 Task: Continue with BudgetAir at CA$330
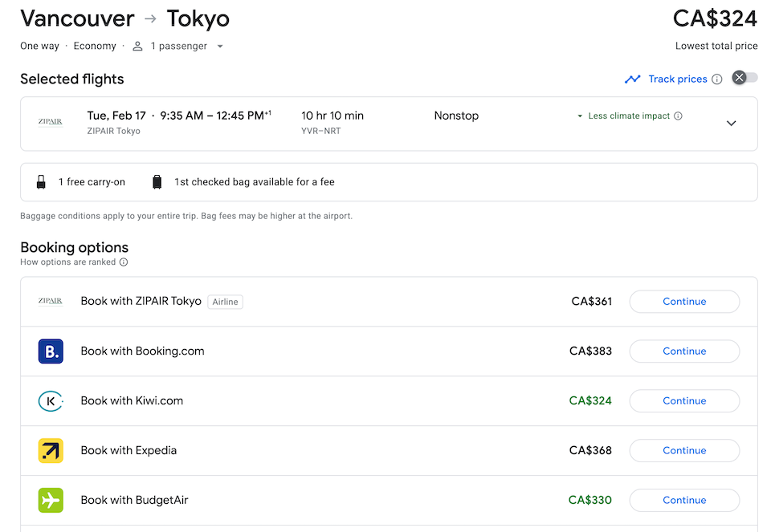tap(684, 501)
